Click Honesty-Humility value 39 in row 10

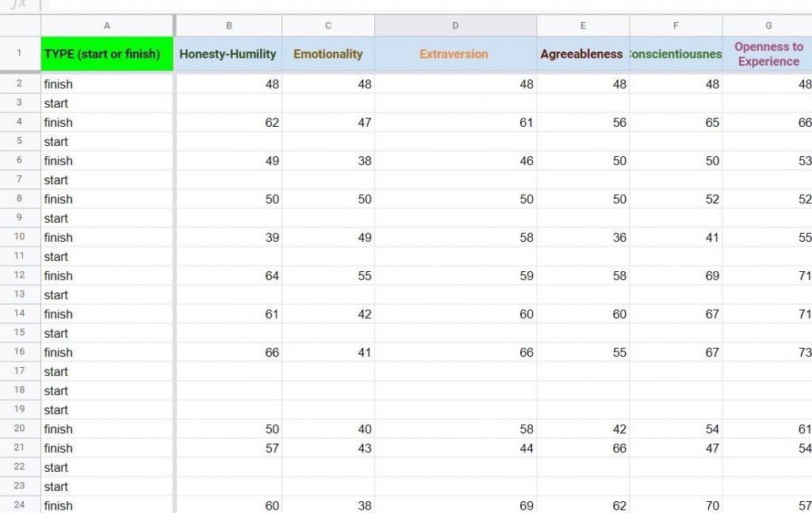coord(229,237)
